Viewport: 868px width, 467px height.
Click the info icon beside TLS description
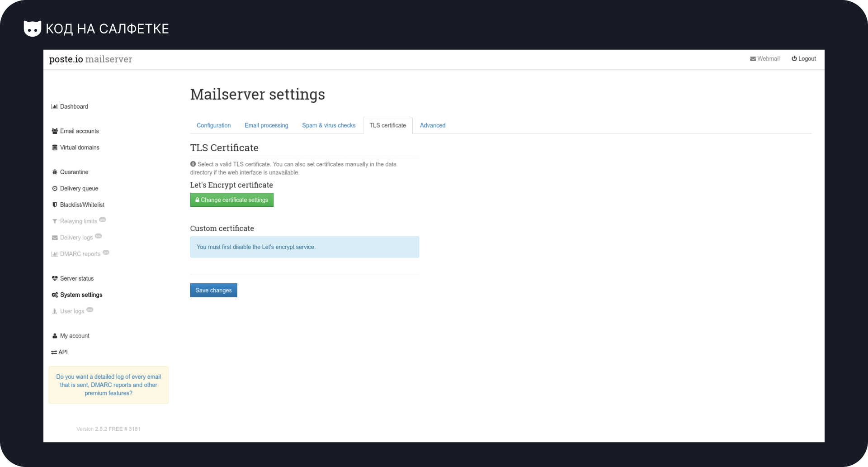point(193,164)
